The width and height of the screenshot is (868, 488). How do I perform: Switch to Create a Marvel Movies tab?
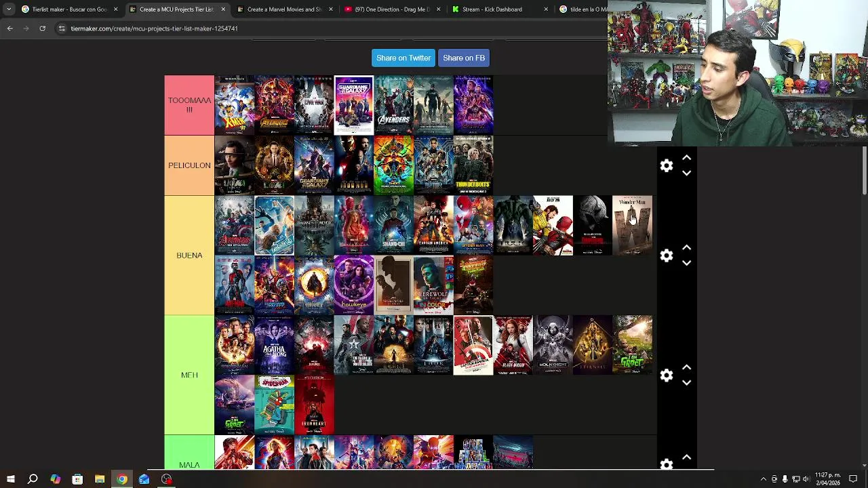tap(284, 9)
